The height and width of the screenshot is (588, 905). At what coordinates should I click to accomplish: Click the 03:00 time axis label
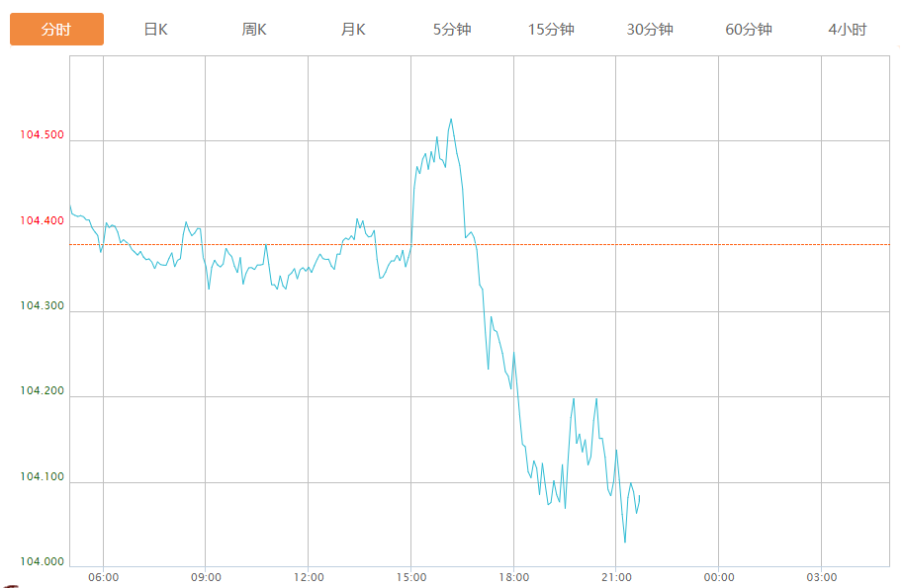coord(821,577)
